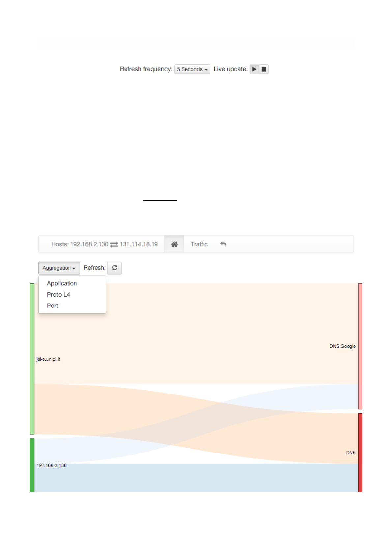Click the DNS red node bar
Screen dimensions: 392x555
pos(360,453)
